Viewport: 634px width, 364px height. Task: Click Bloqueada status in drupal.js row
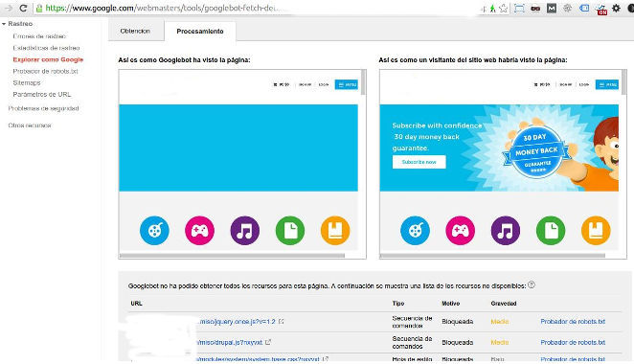click(458, 342)
